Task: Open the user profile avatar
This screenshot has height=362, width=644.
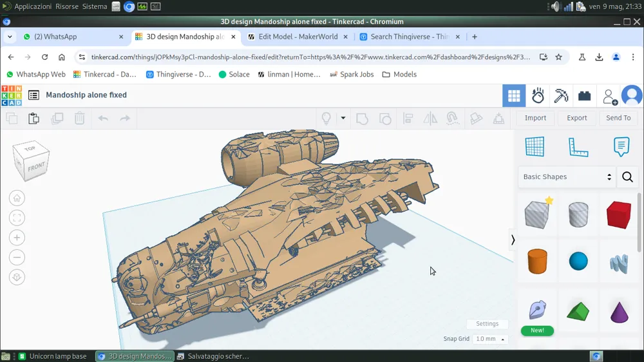Action: click(632, 96)
